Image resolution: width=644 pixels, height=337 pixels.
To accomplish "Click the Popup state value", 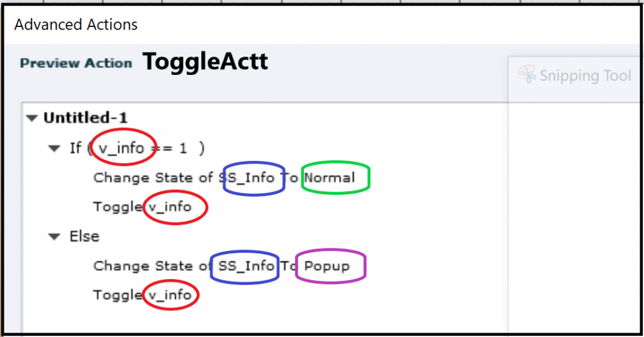I will 326,266.
